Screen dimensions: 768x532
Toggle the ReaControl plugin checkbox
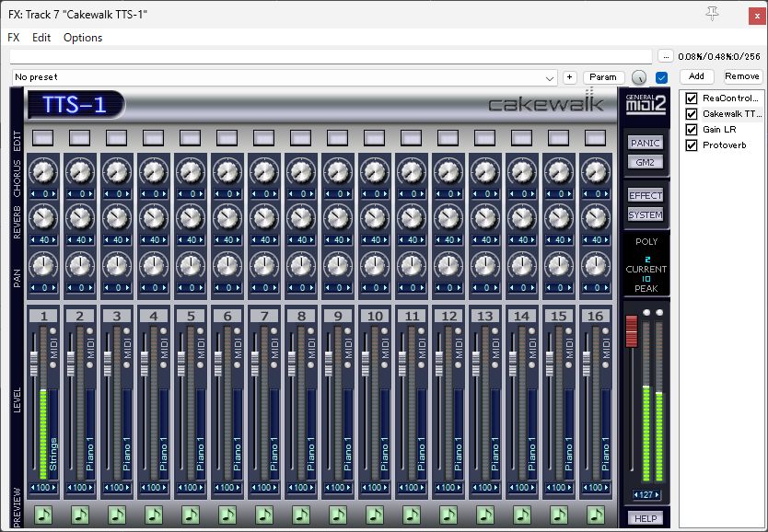pos(692,98)
